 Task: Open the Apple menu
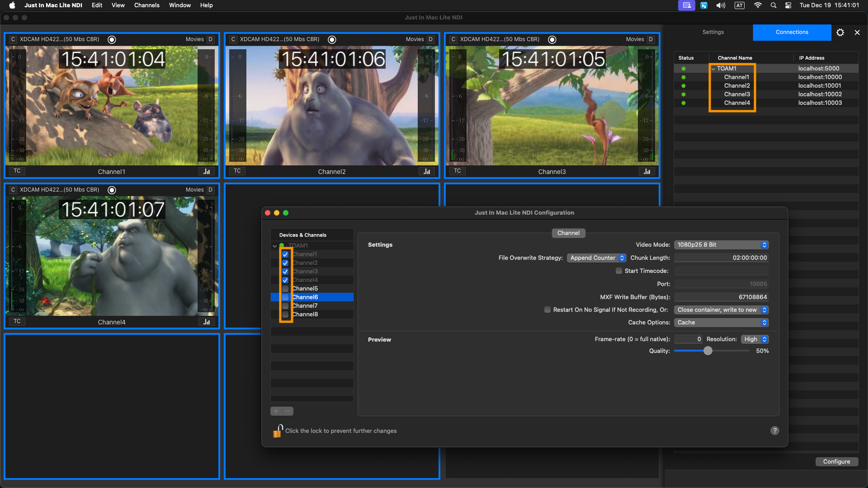point(12,5)
